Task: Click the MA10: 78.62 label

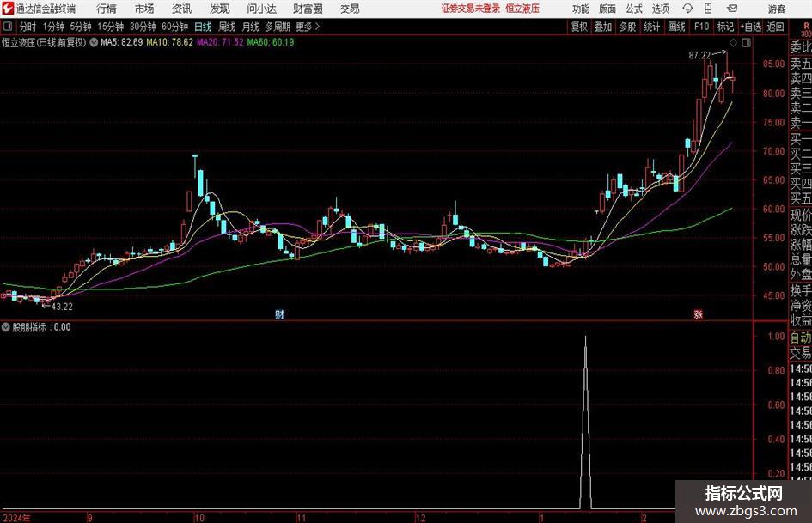Action: [x=169, y=42]
